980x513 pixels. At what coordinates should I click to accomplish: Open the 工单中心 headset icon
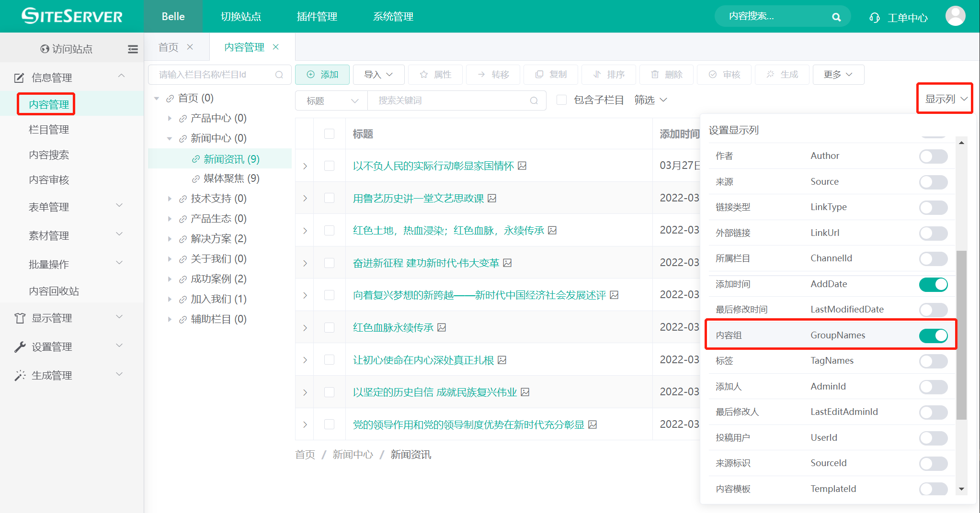pos(875,18)
